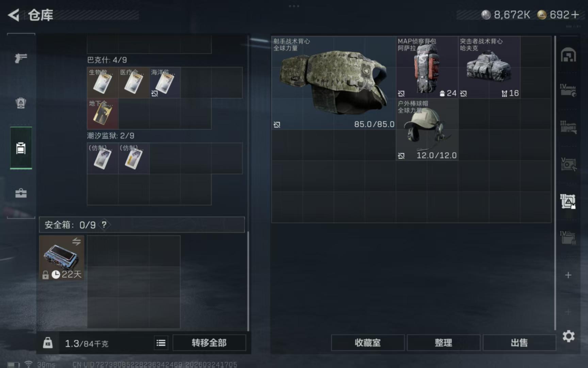Open the 收藏室 collection room
The width and height of the screenshot is (588, 368).
(367, 343)
